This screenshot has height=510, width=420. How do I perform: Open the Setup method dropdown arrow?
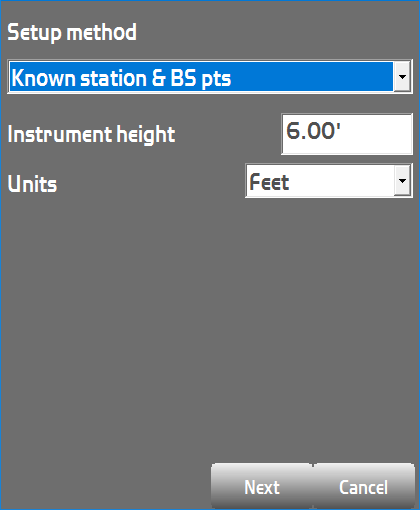(402, 77)
